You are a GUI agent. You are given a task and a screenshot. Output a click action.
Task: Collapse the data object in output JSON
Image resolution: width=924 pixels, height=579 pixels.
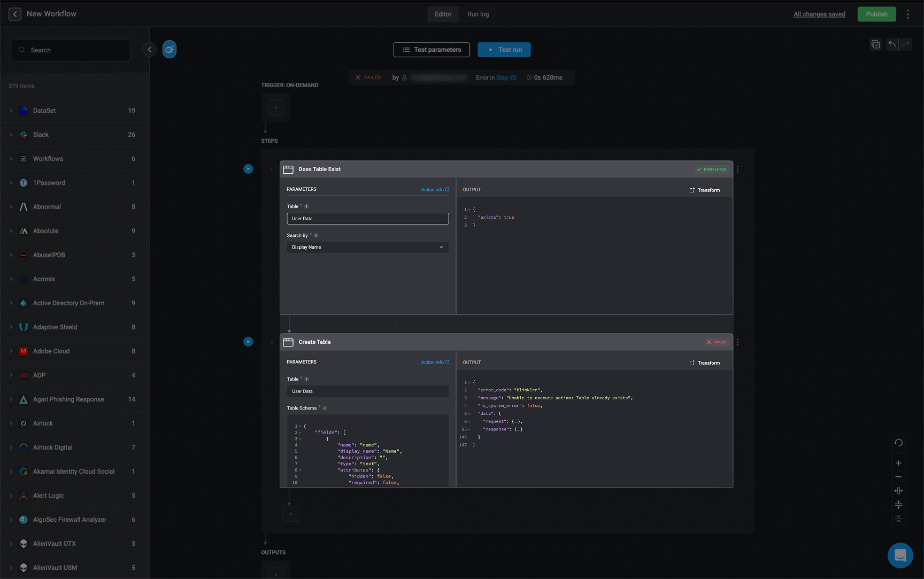pos(469,414)
